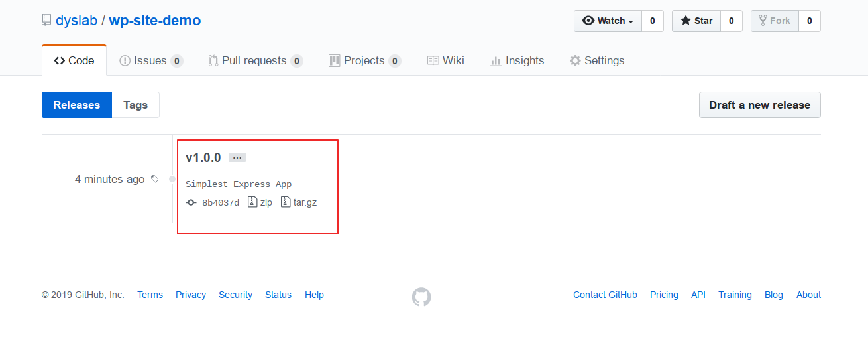Open the wp-site-demo repository link
This screenshot has width=868, height=351.
tap(155, 21)
